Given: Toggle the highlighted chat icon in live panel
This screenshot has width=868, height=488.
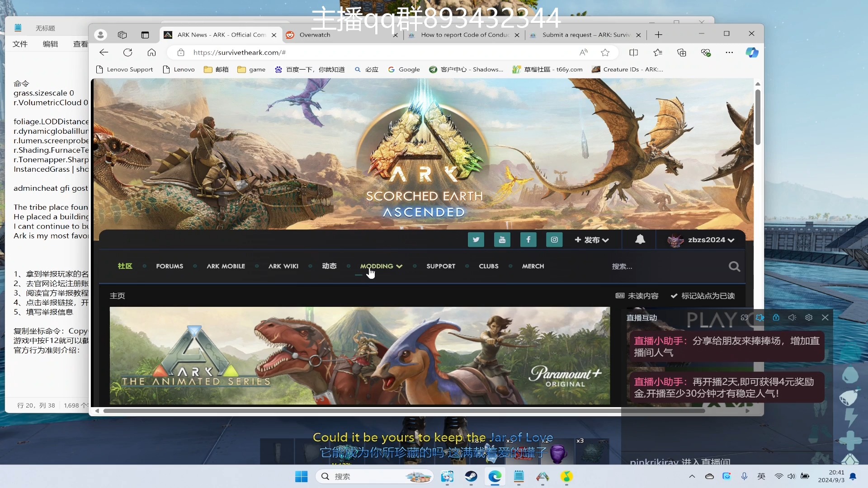Looking at the screenshot, I should [760, 318].
